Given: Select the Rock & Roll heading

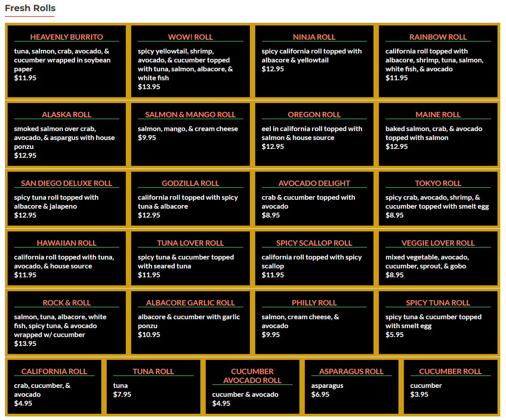Looking at the screenshot, I should click(66, 303).
